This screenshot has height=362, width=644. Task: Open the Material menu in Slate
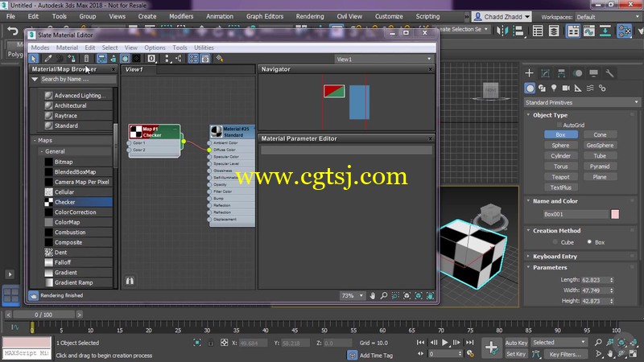[67, 47]
